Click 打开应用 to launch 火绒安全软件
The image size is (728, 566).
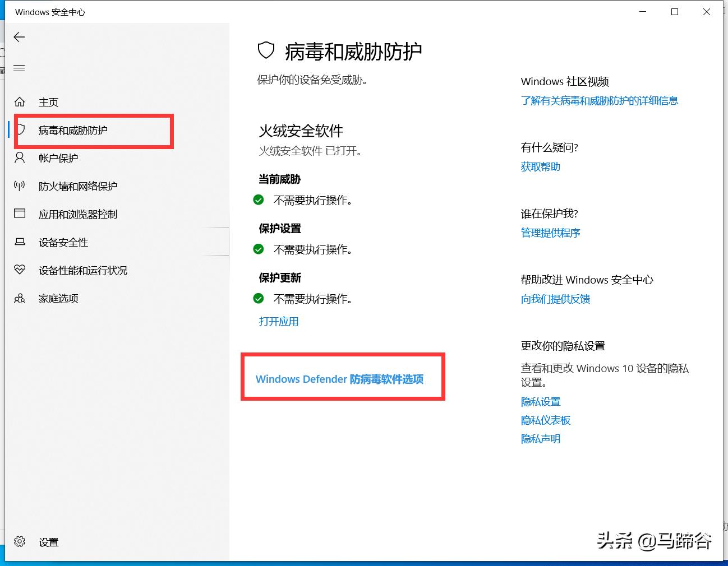tap(278, 321)
